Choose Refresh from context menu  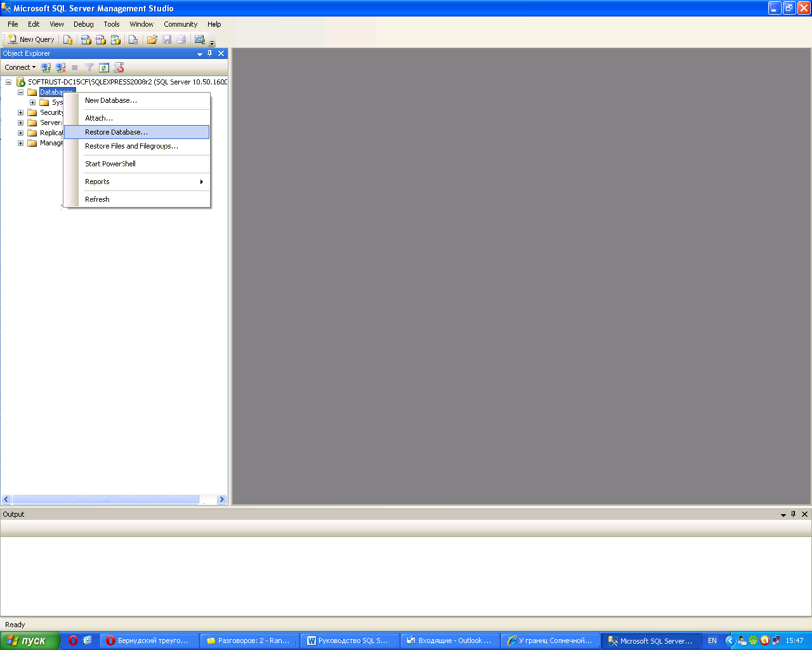click(137, 199)
